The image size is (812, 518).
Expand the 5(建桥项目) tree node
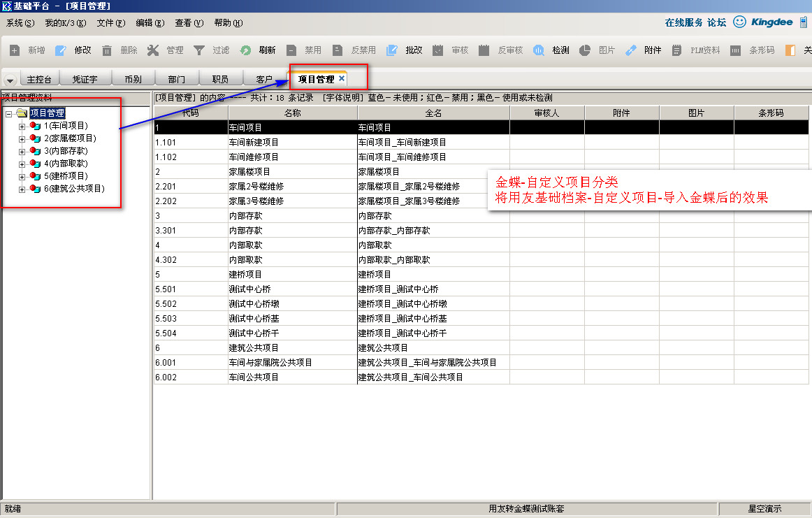pyautogui.click(x=22, y=176)
